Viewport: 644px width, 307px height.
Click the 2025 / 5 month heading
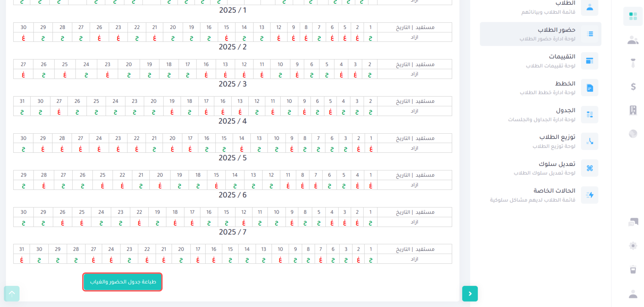click(x=233, y=158)
